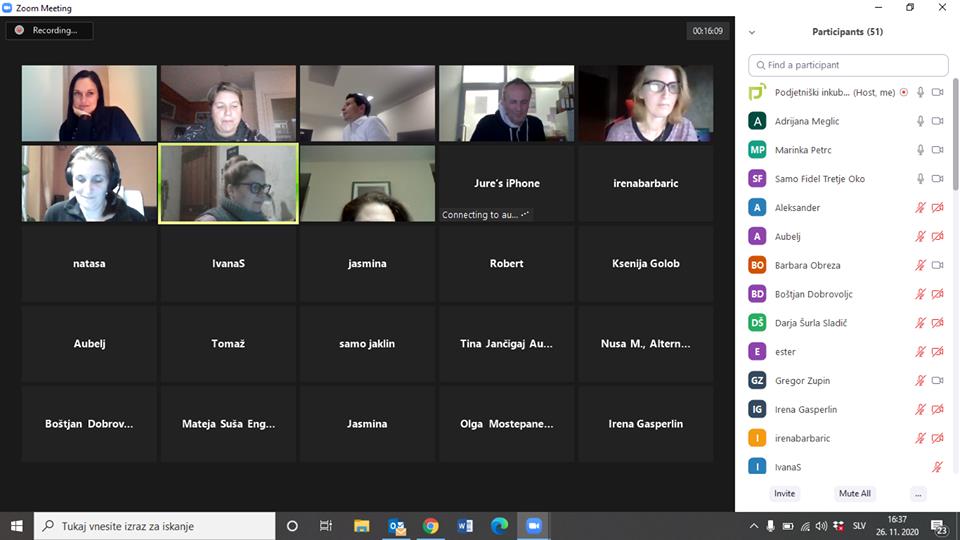Image resolution: width=960 pixels, height=540 pixels.
Task: Click Adrijana Meglic's microphone icon
Action: pos(920,121)
